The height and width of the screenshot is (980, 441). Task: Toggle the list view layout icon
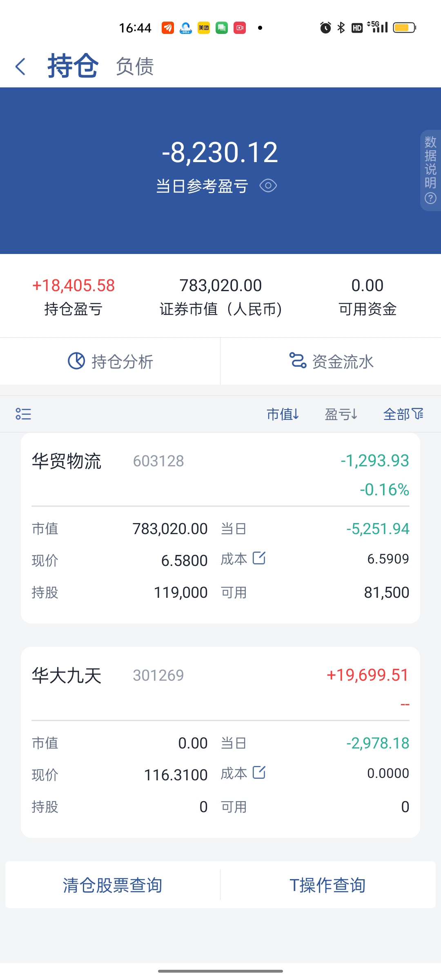point(23,414)
